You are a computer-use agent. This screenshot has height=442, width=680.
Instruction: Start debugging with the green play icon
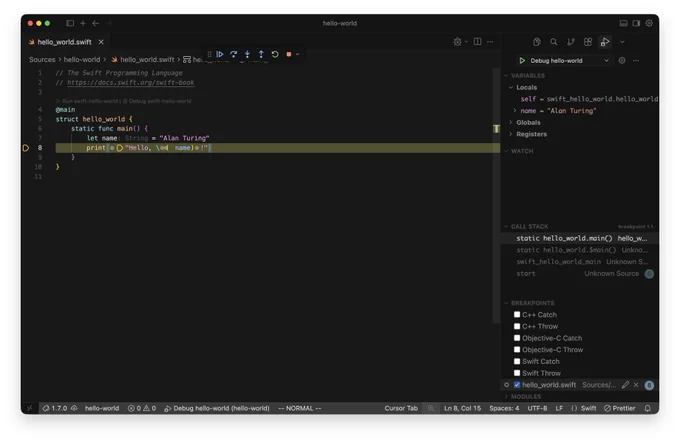(522, 60)
